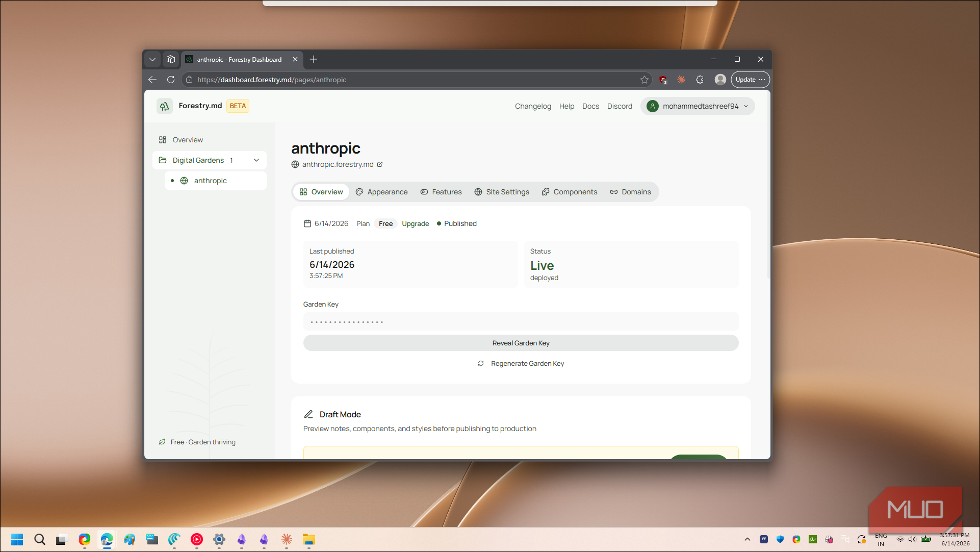Open the Site Settings tab
The width and height of the screenshot is (980, 552).
point(502,192)
